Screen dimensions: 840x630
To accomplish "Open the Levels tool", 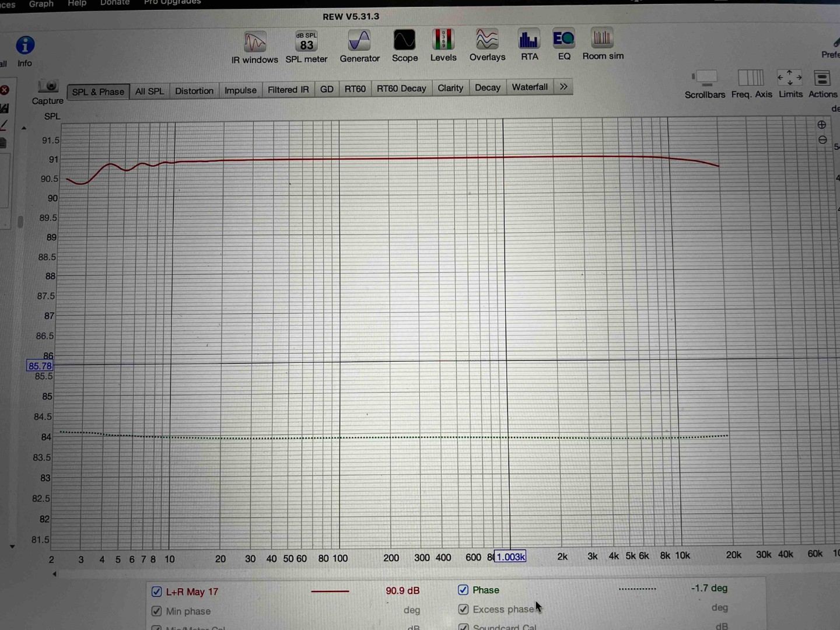I will coord(443,41).
